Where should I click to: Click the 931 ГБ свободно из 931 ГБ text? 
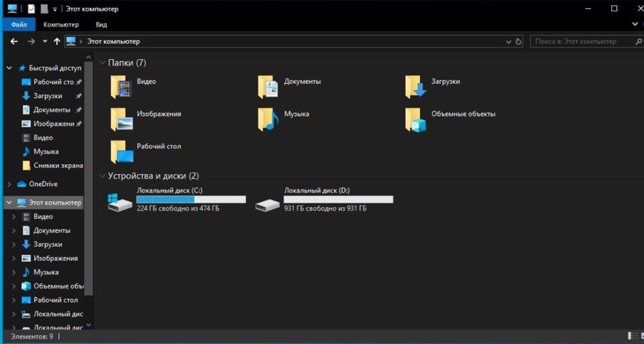(x=325, y=208)
